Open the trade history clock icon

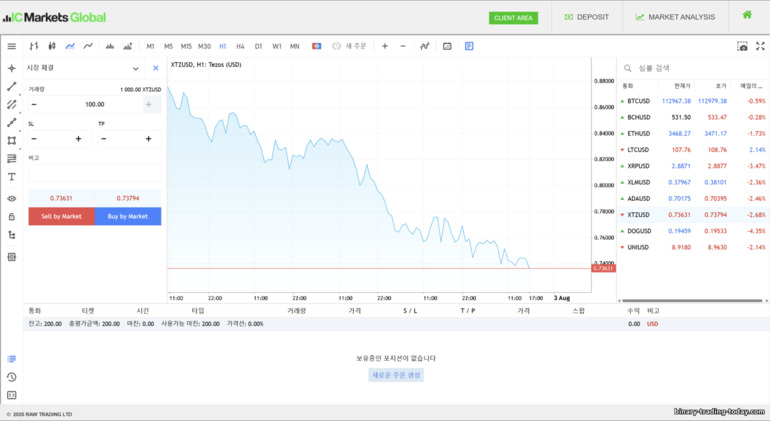pyautogui.click(x=12, y=377)
